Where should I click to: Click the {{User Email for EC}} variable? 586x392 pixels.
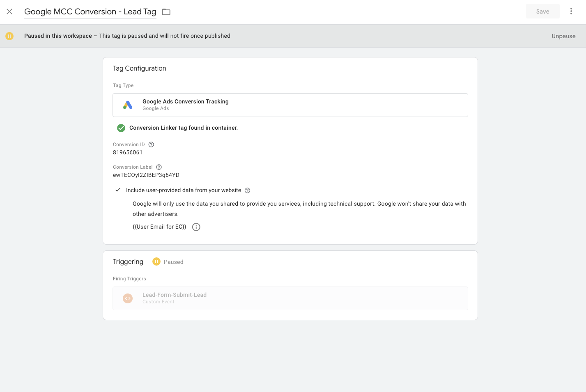[x=159, y=227]
